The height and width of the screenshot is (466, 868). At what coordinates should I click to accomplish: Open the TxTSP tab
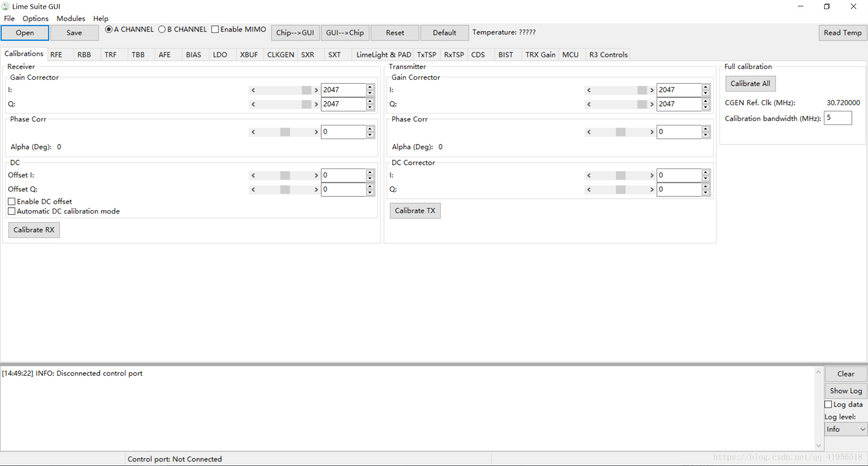coord(426,55)
